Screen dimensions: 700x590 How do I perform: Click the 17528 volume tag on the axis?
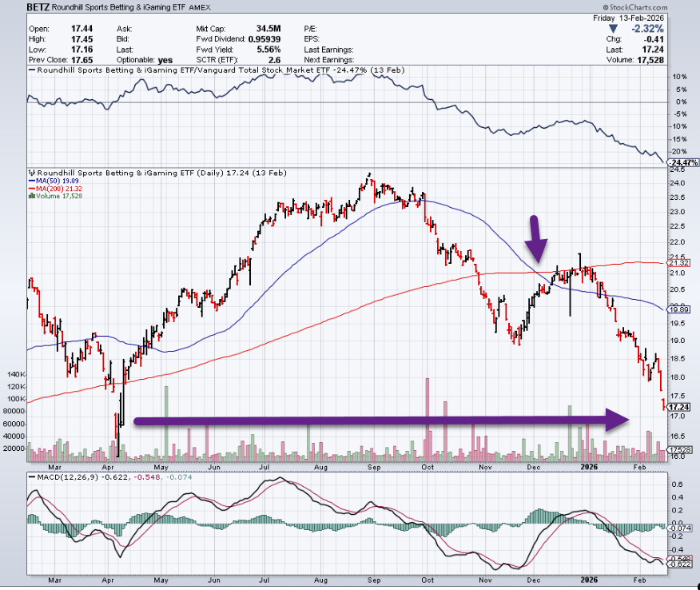pyautogui.click(x=678, y=449)
